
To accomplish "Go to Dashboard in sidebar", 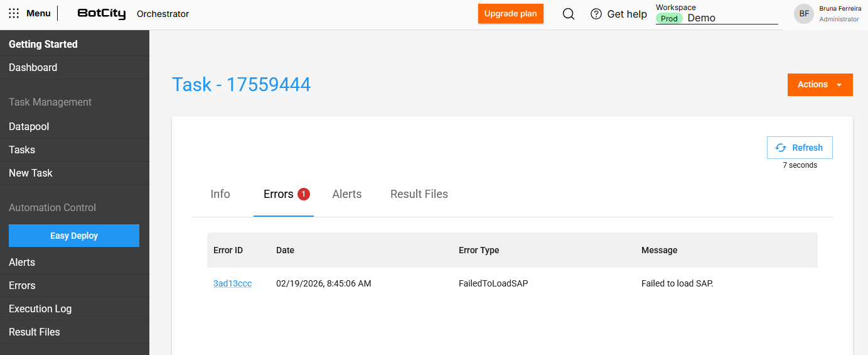I will [33, 67].
